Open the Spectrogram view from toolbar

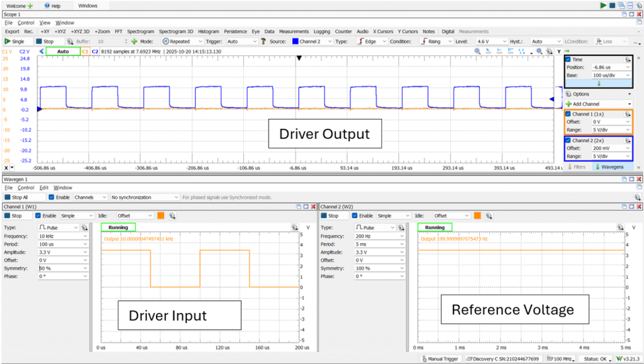[140, 31]
